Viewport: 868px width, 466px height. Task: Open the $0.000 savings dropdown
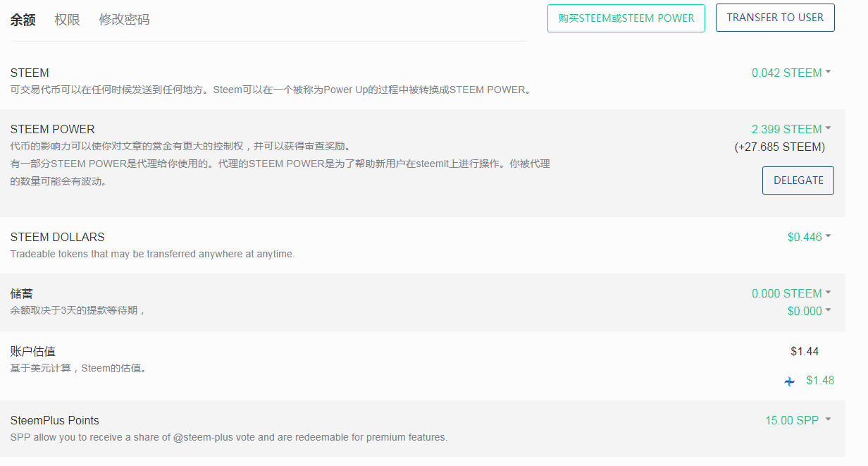[810, 311]
